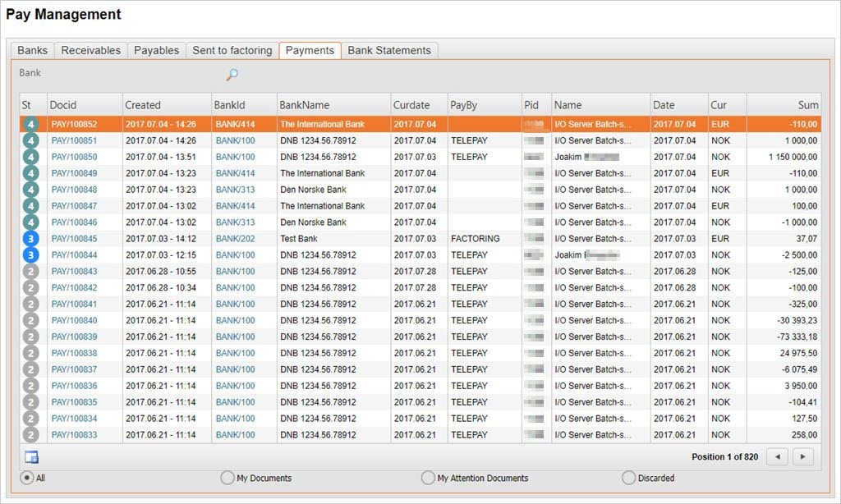841x504 pixels.
Task: Click status 2 icon of PAY/100838
Action: [30, 353]
